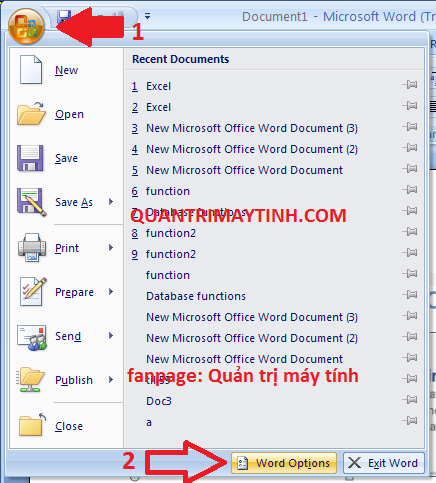Expand the Save As submenu arrow
Viewport: 436px width, 483px height.
111,202
